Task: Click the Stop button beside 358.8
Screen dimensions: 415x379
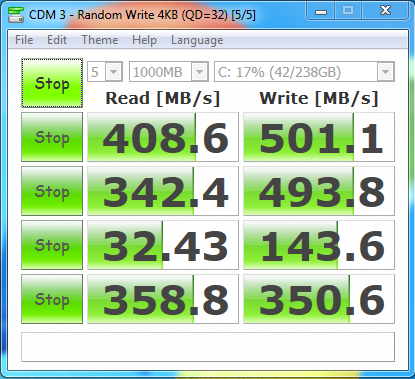Action: 52,299
